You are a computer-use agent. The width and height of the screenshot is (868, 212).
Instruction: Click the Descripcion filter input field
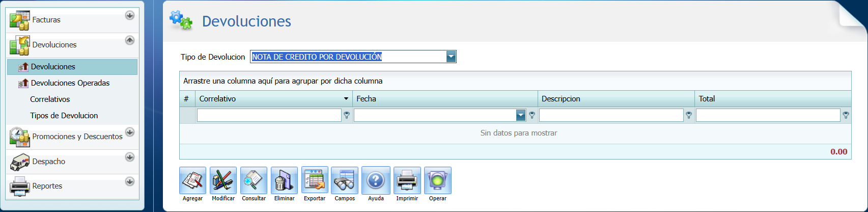pos(611,116)
